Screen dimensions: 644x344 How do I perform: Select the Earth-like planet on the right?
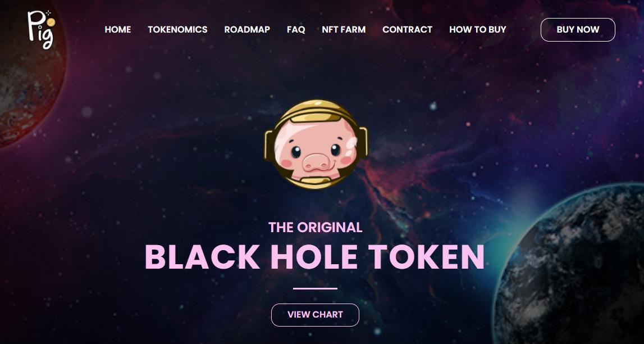571,265
